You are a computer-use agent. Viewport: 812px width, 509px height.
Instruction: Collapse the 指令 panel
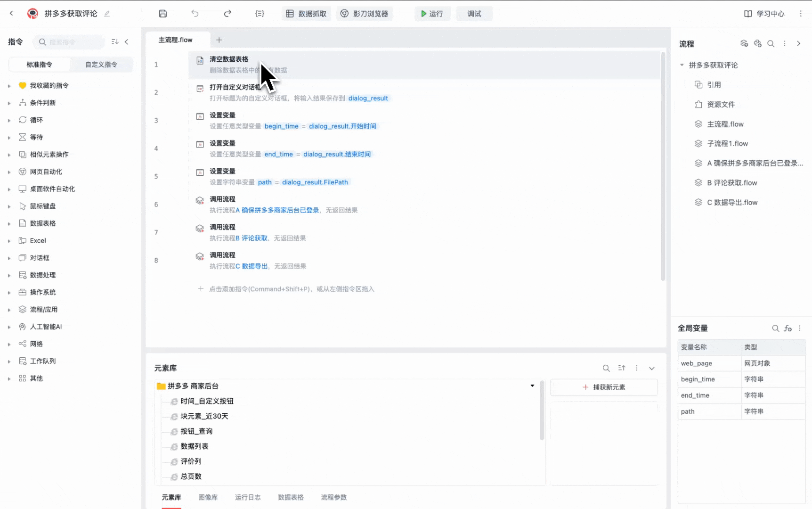coord(127,42)
